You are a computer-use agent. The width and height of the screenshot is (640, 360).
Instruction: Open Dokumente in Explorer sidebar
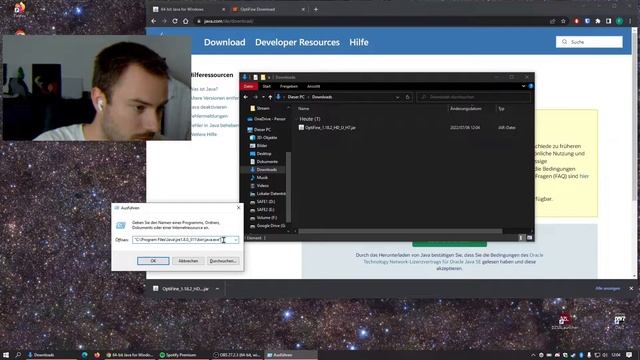267,162
